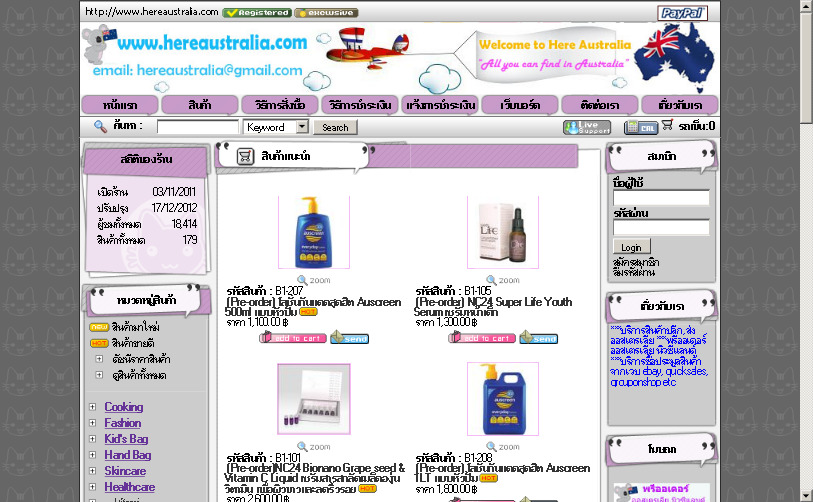This screenshot has width=813, height=502.
Task: Add B1-207 Auscreen 500ml to cart
Action: [x=292, y=338]
